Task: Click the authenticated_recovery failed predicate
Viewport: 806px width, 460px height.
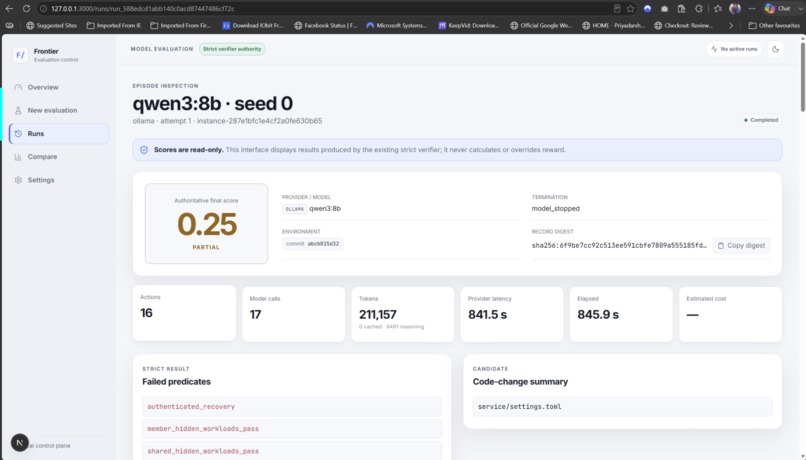Action: pyautogui.click(x=292, y=407)
